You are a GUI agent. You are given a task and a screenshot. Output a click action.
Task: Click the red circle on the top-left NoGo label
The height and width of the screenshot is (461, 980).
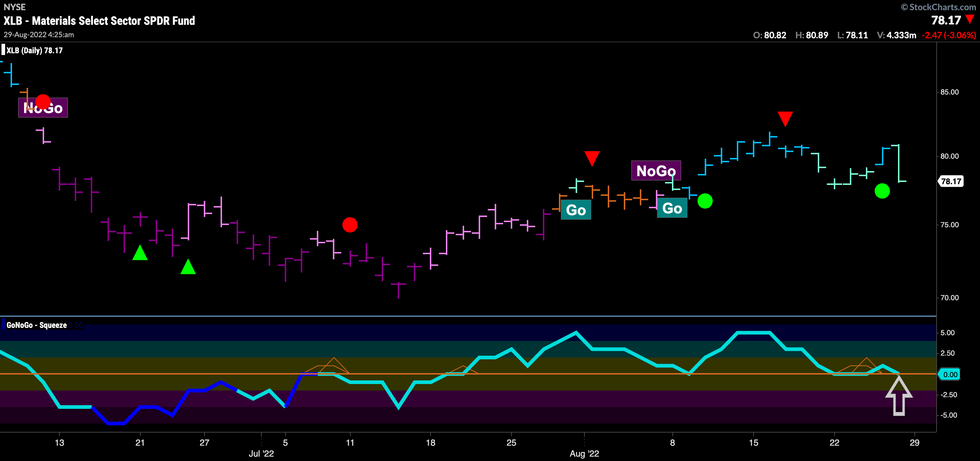pos(43,102)
